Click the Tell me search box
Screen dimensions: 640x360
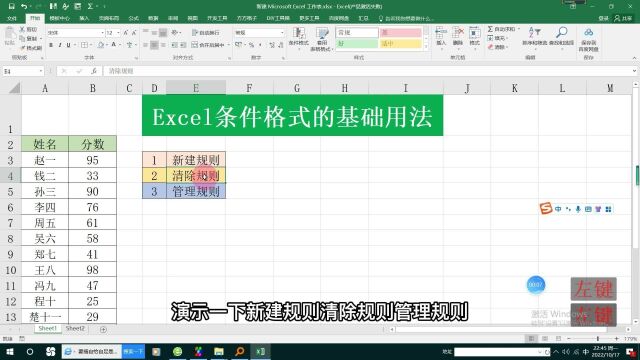pos(406,18)
